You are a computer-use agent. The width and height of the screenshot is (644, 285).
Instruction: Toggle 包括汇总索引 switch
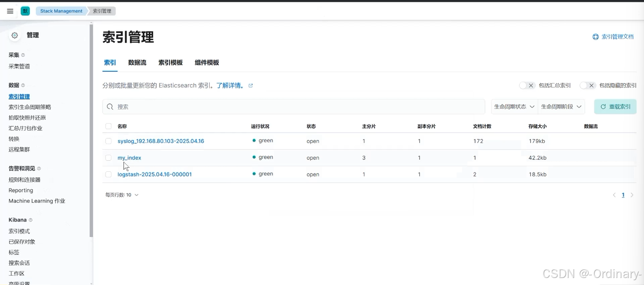pos(527,86)
